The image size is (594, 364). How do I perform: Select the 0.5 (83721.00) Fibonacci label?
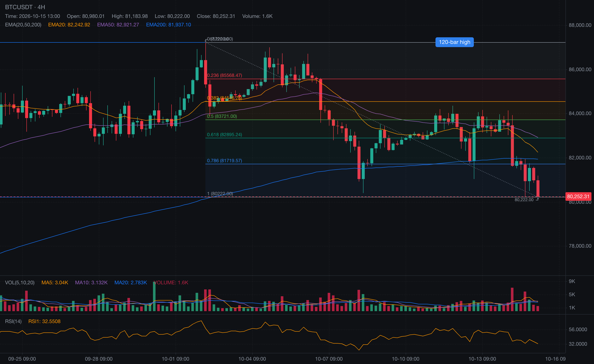pyautogui.click(x=222, y=116)
